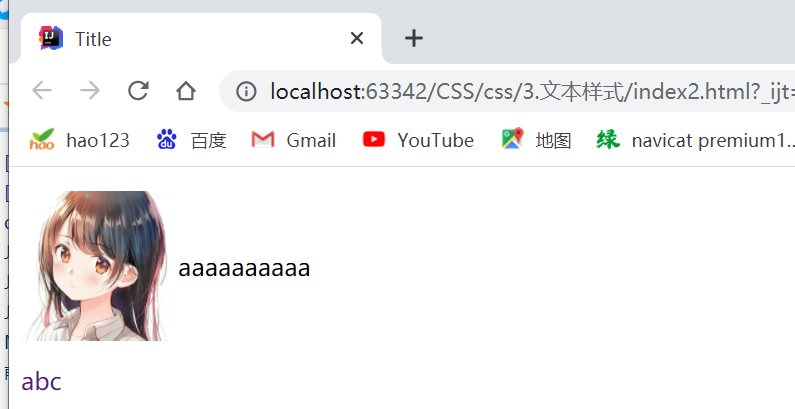
Task: Open the YouTube bookmark
Action: point(418,140)
